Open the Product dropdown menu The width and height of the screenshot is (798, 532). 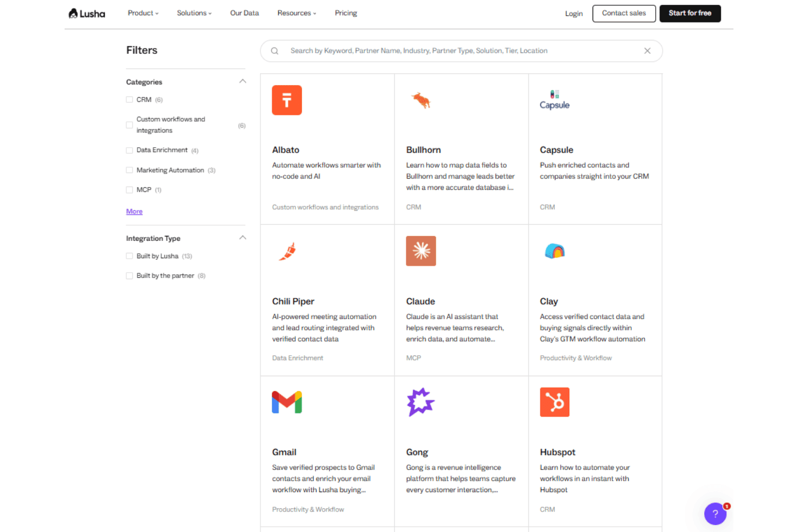tap(143, 13)
